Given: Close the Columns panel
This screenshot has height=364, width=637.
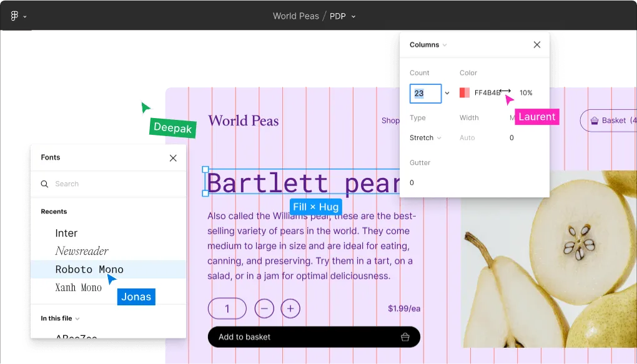Looking at the screenshot, I should point(536,45).
